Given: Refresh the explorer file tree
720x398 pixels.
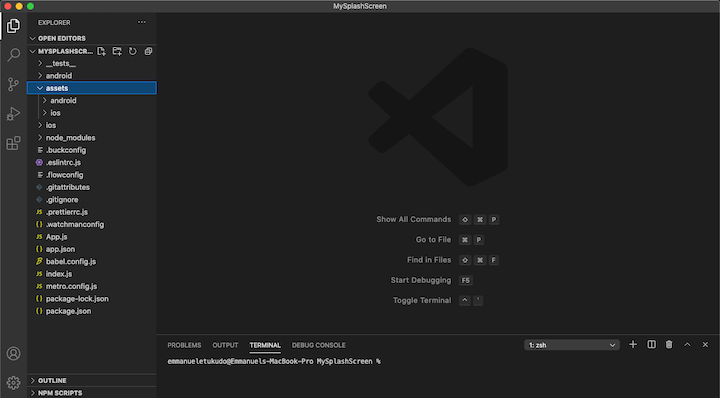Looking at the screenshot, I should [133, 51].
